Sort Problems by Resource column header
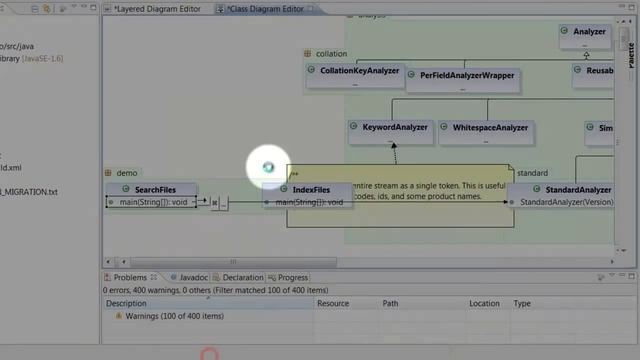 click(x=346, y=303)
